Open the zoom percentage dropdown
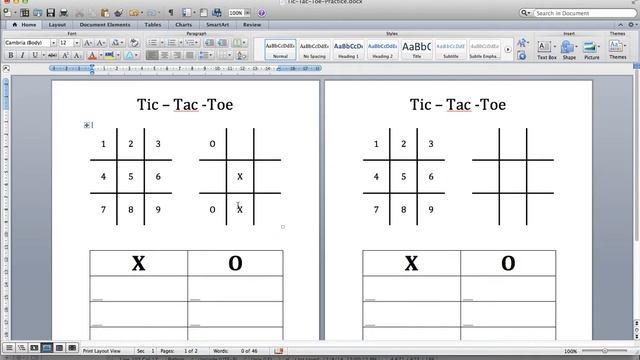 coord(247,13)
